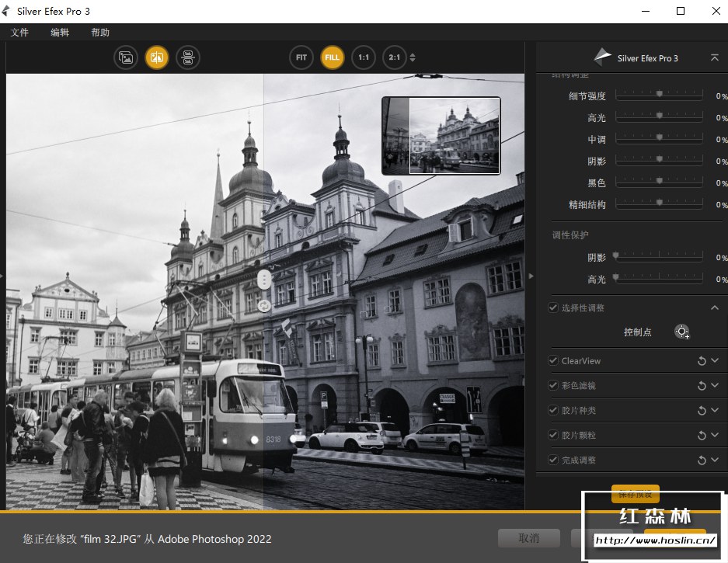The width and height of the screenshot is (728, 563).
Task: Expand the 胶片颗粒 section
Action: tap(715, 435)
